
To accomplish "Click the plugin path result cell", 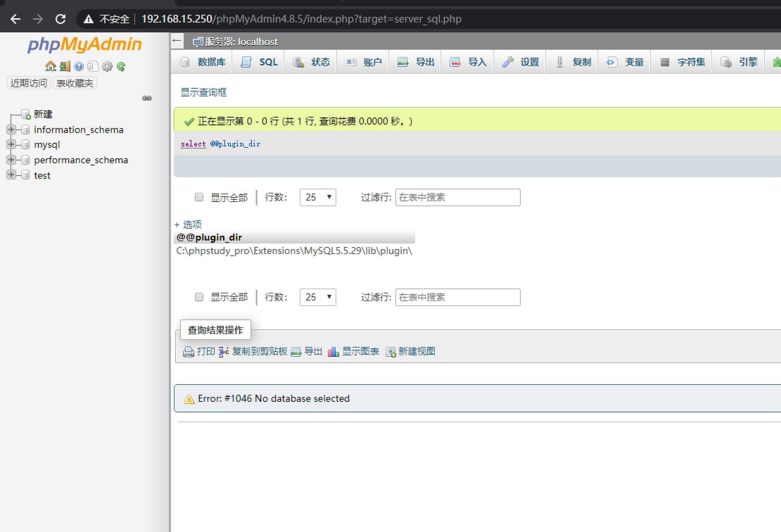I will coord(294,251).
